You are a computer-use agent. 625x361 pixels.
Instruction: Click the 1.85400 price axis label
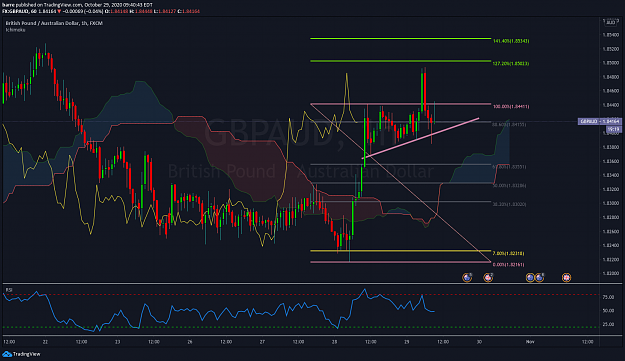[x=610, y=35]
